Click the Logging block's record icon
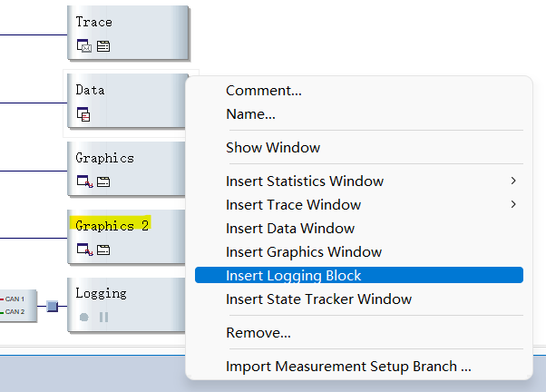Image resolution: width=546 pixels, height=392 pixels. pyautogui.click(x=84, y=318)
